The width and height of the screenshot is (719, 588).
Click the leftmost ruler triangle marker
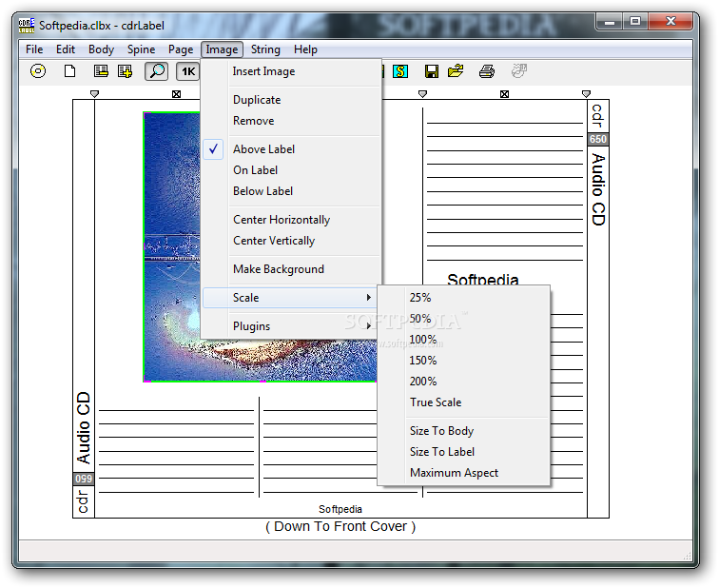click(94, 94)
